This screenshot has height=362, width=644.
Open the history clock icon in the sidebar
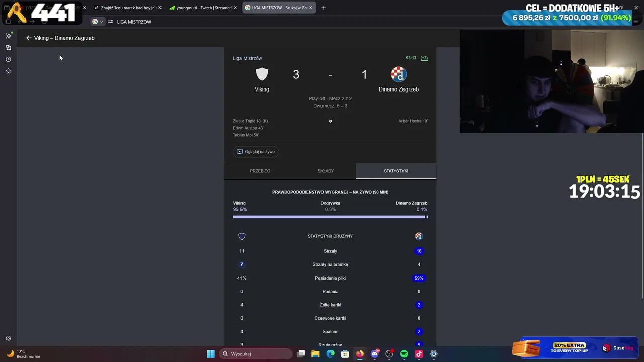tap(8, 59)
